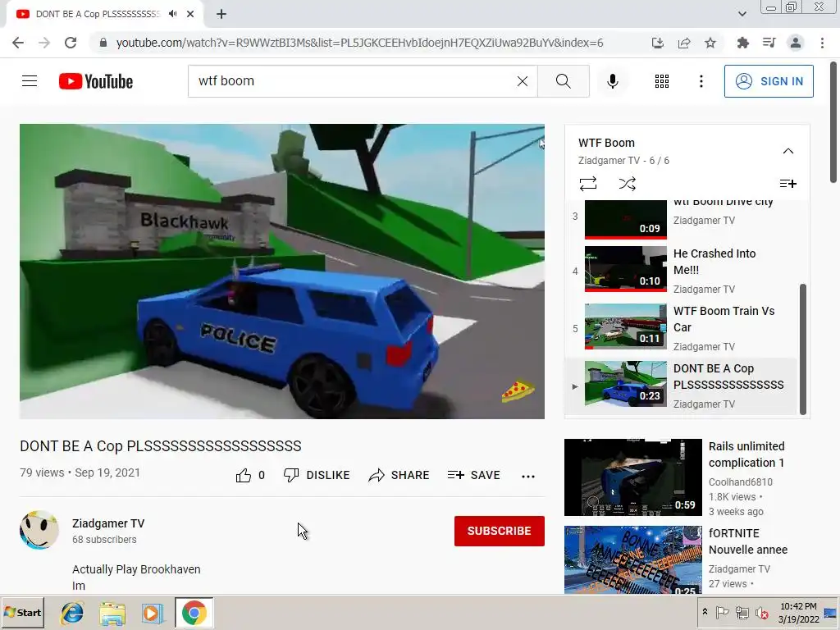
Task: Open the clock showing 10:42 PM
Action: tap(798, 612)
